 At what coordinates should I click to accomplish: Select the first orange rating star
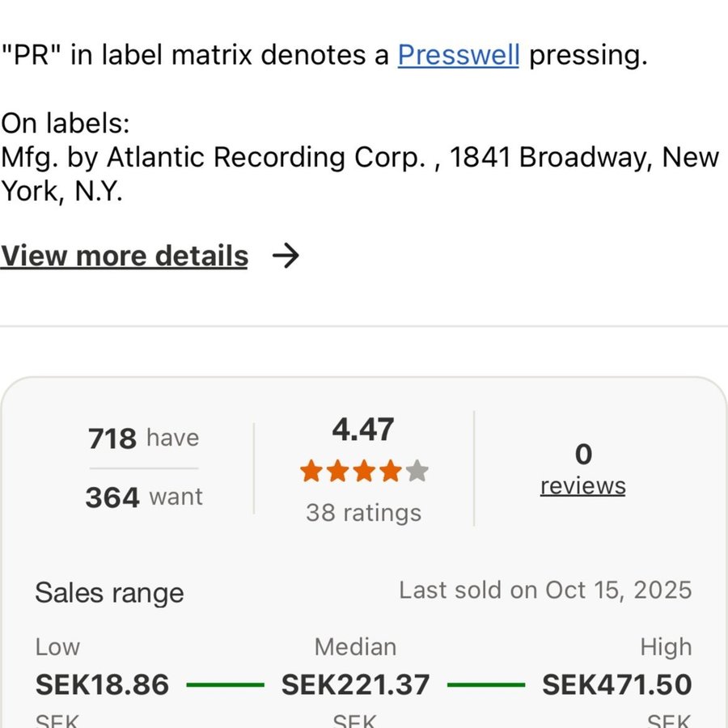(311, 472)
